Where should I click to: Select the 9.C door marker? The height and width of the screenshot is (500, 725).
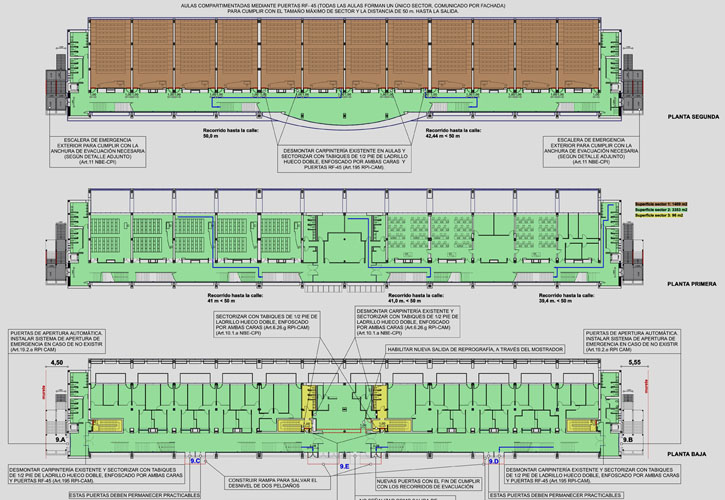coord(196,460)
